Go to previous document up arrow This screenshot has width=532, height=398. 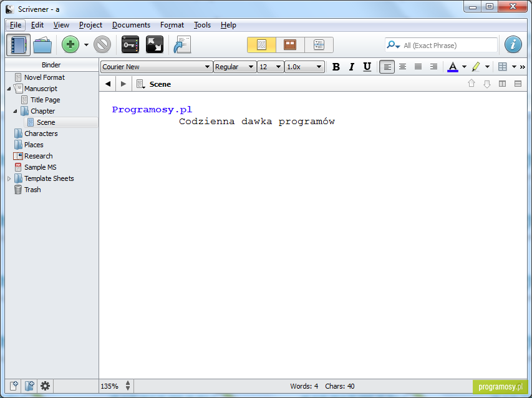click(472, 84)
